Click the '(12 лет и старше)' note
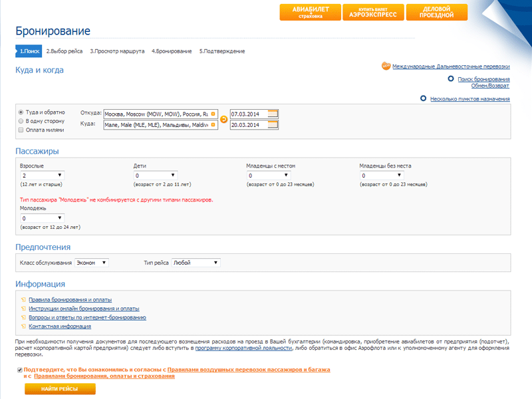Viewport: 532px width, 399px height. pyautogui.click(x=41, y=184)
